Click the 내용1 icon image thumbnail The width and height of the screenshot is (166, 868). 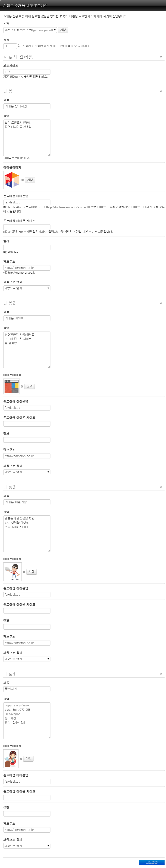12,180
